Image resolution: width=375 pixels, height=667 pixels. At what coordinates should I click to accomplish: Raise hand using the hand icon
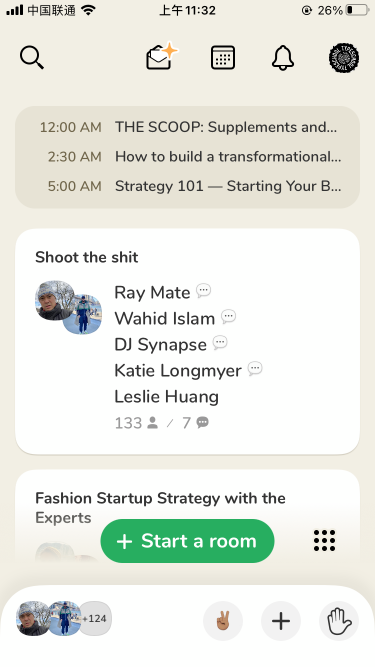(339, 621)
